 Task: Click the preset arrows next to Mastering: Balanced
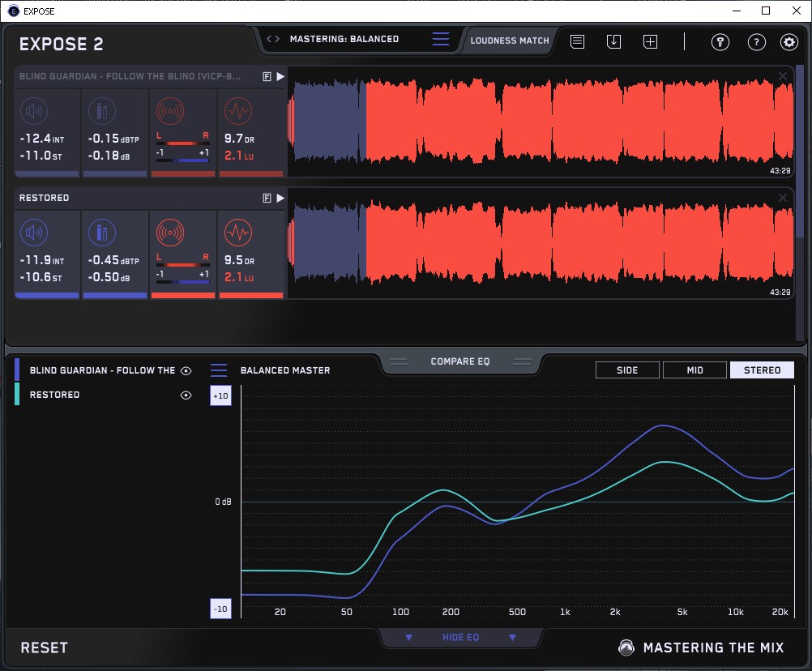[273, 39]
